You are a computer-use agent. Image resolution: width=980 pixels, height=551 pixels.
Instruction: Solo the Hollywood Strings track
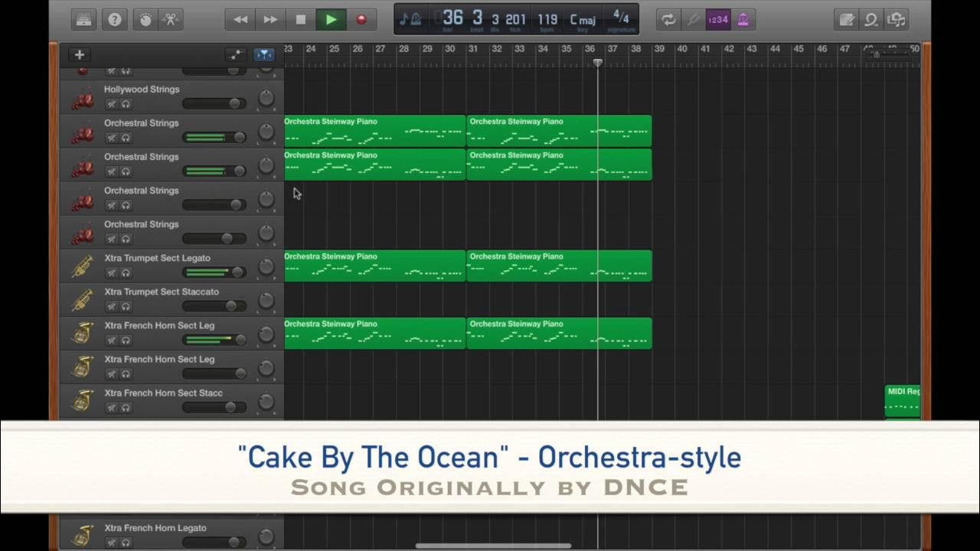pyautogui.click(x=126, y=104)
